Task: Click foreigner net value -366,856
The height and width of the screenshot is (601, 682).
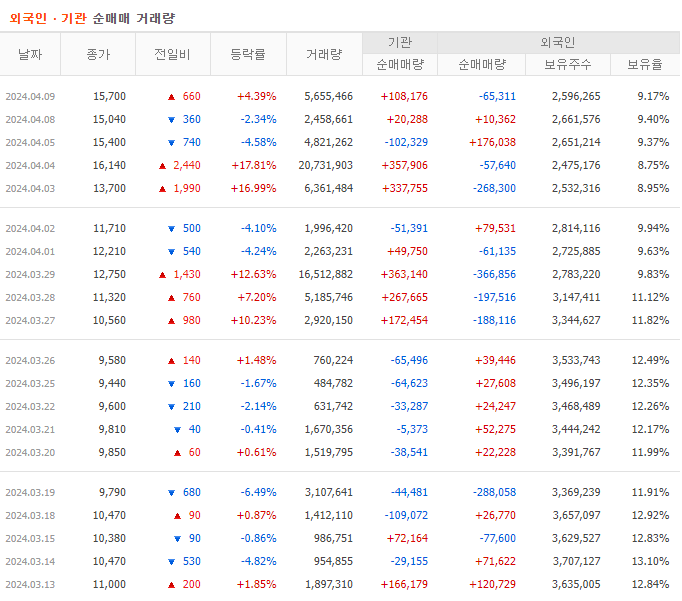Action: point(495,274)
